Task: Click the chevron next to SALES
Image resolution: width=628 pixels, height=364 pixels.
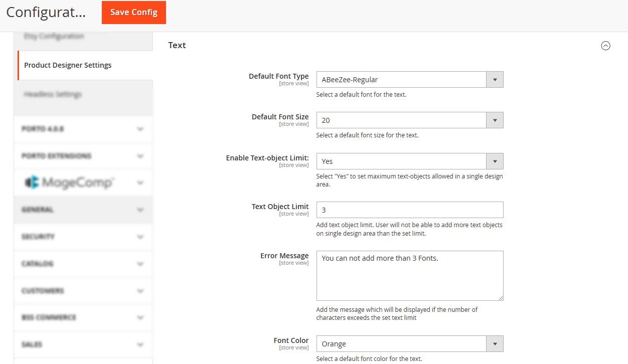Action: 140,344
